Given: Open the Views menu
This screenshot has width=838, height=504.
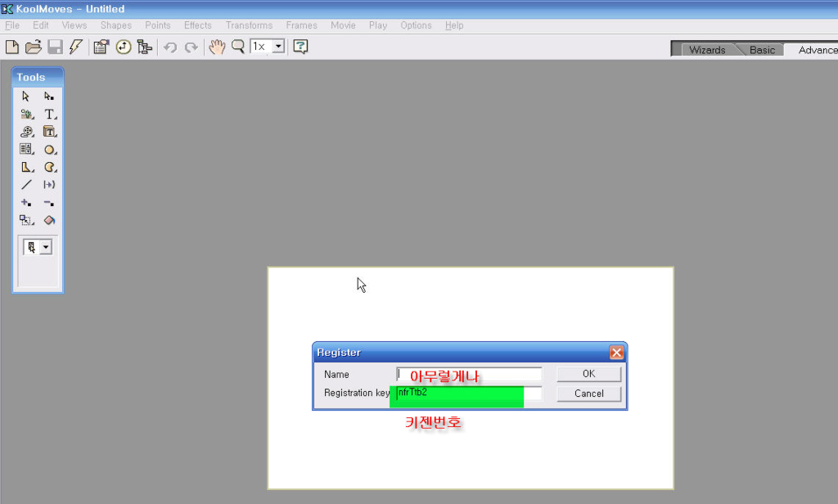Looking at the screenshot, I should click(x=74, y=25).
